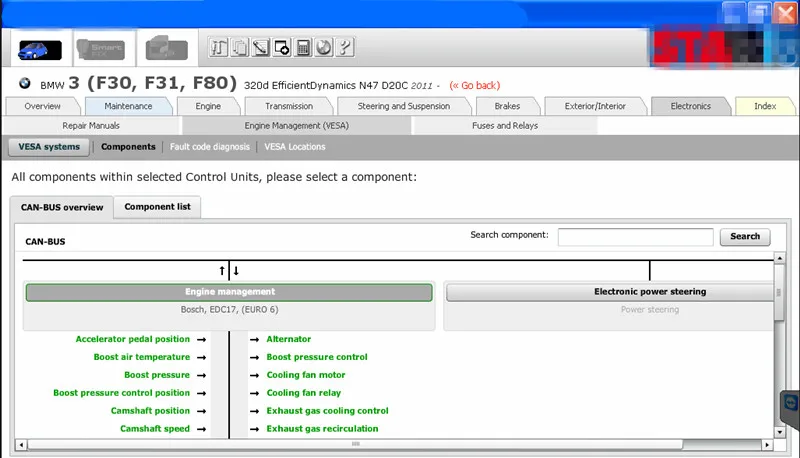Image resolution: width=800 pixels, height=458 pixels.
Task: Click the arrow beside Camshaft speed
Action: 202,429
